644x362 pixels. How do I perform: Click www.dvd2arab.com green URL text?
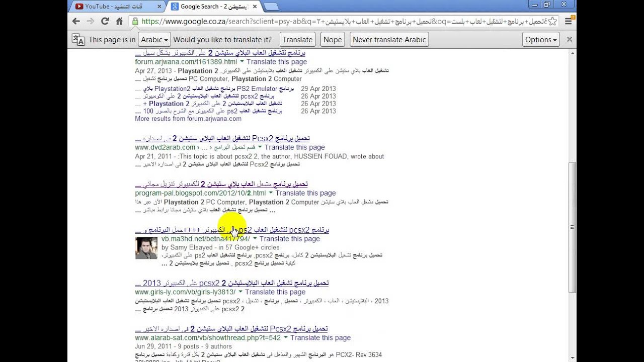[x=165, y=147]
